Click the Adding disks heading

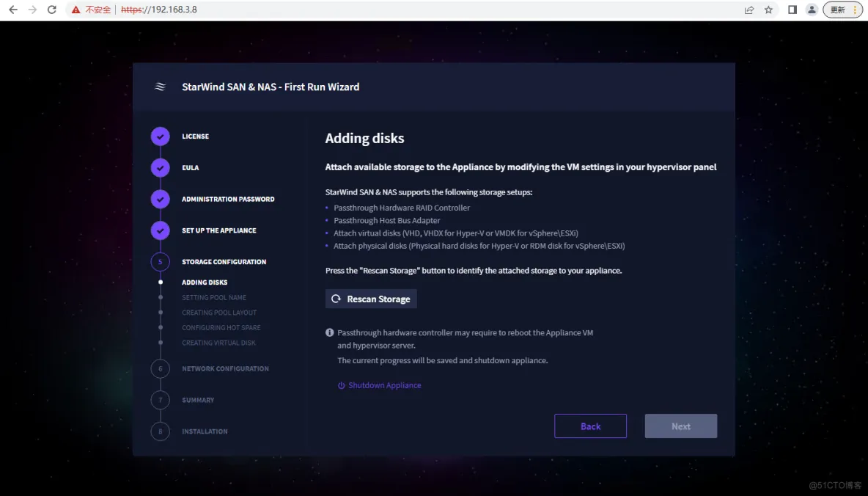click(x=365, y=138)
